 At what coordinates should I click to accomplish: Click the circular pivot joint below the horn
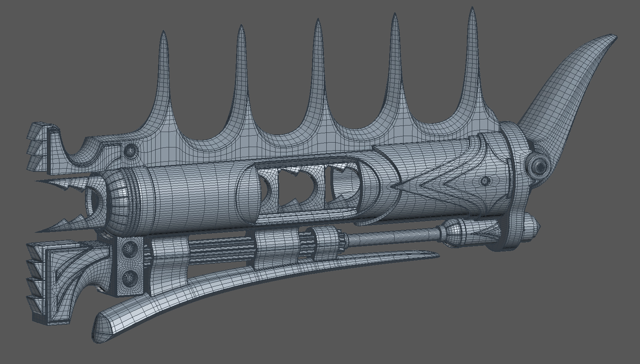(539, 167)
